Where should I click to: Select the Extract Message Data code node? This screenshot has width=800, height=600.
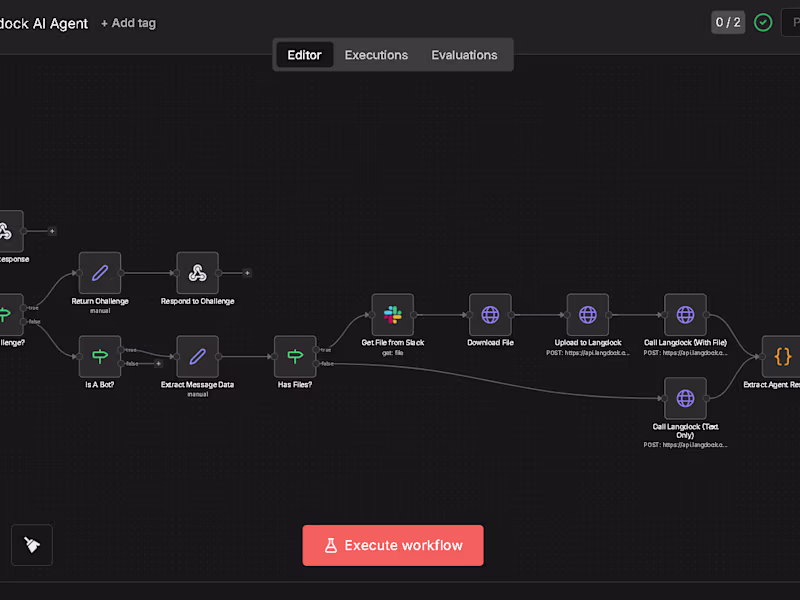pos(197,355)
